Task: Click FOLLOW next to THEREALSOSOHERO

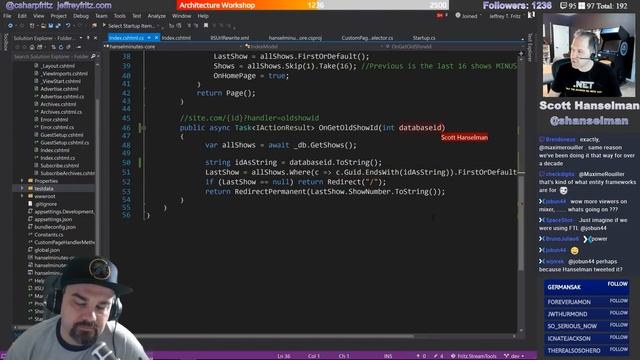Action: [618, 349]
